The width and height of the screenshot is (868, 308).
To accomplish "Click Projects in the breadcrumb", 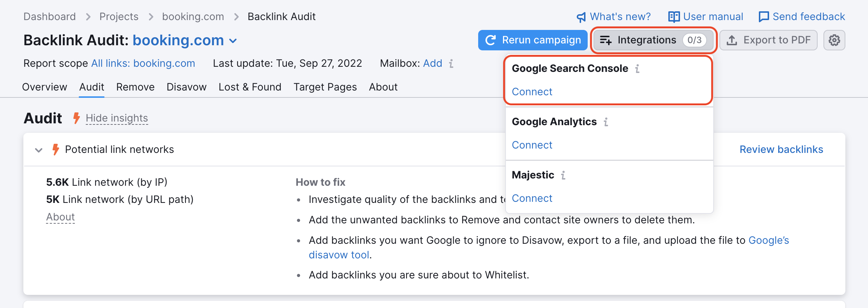I will pyautogui.click(x=119, y=17).
